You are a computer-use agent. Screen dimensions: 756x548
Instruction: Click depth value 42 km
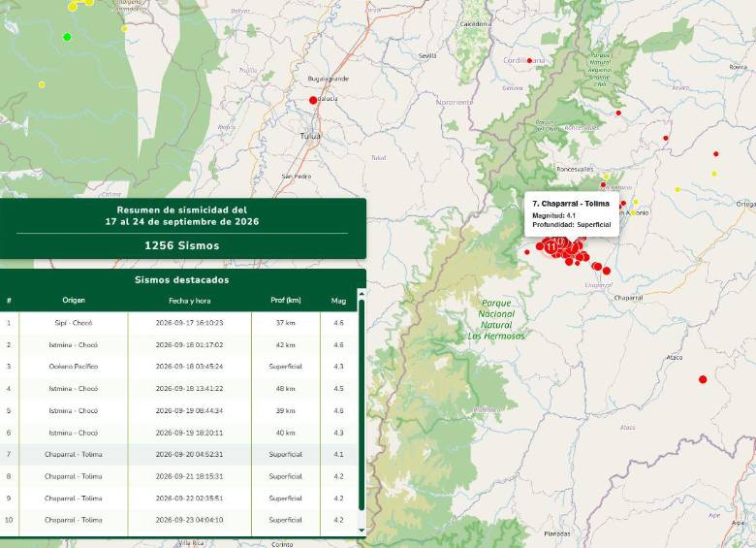click(285, 345)
